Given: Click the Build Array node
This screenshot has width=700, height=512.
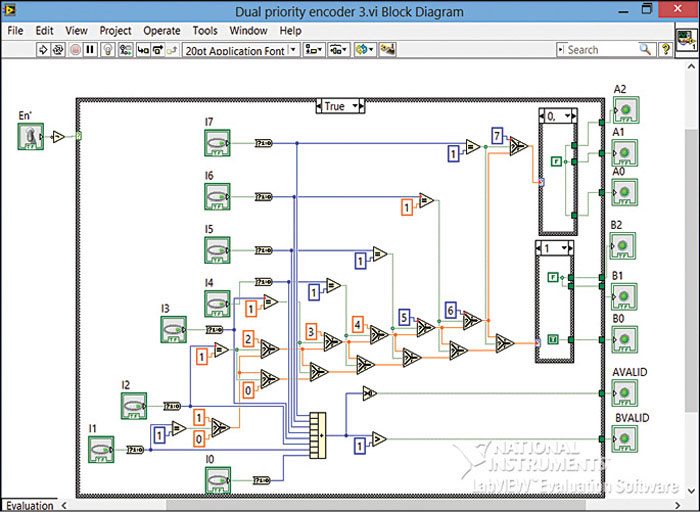Looking at the screenshot, I should 318,431.
